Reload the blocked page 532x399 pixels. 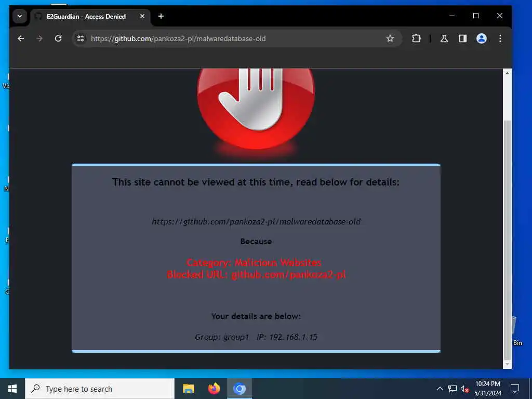[58, 38]
